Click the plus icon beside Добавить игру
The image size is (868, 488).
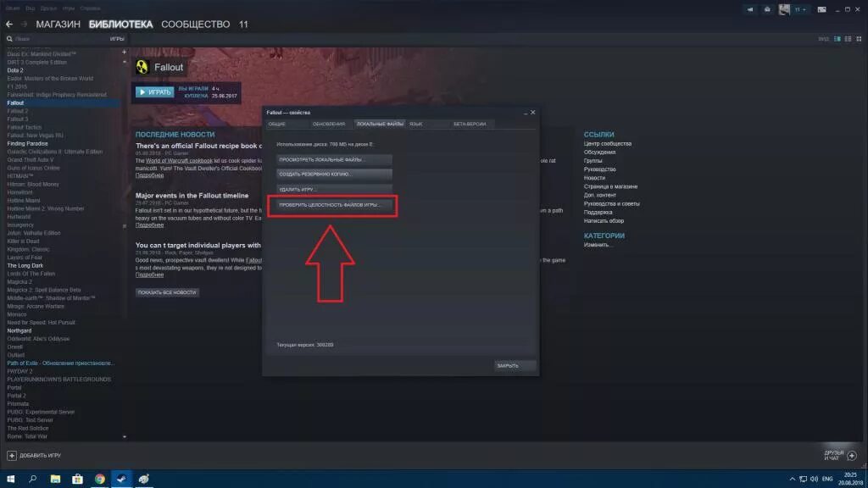[12, 455]
